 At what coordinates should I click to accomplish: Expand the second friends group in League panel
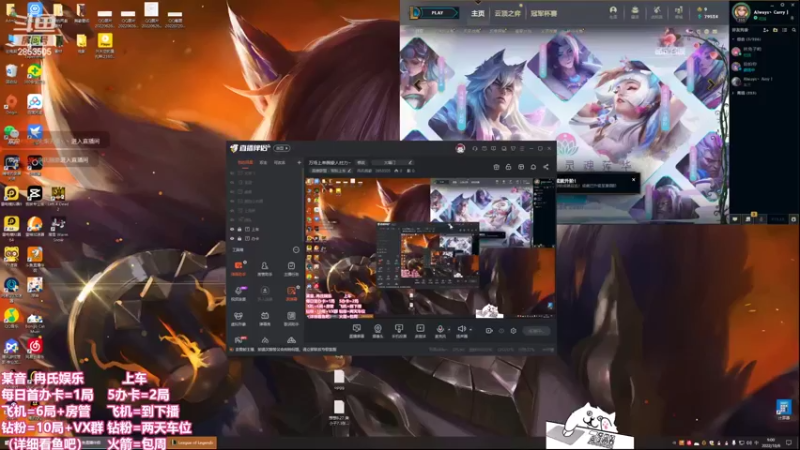click(734, 93)
